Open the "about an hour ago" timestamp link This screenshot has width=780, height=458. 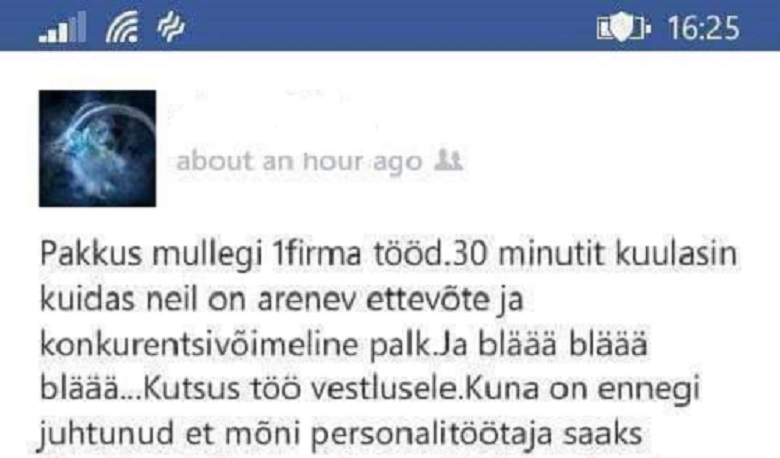299,162
